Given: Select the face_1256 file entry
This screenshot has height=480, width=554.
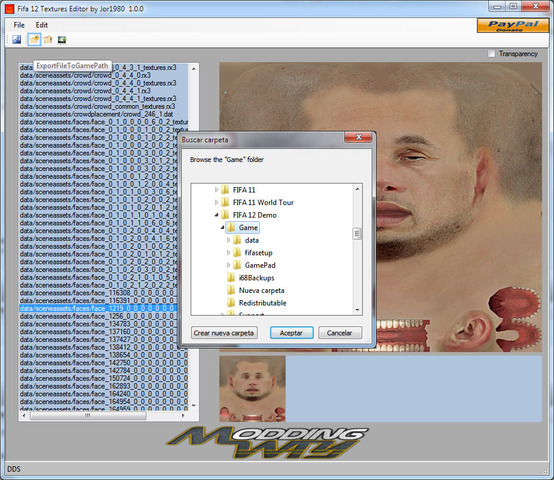Looking at the screenshot, I should click(x=98, y=316).
